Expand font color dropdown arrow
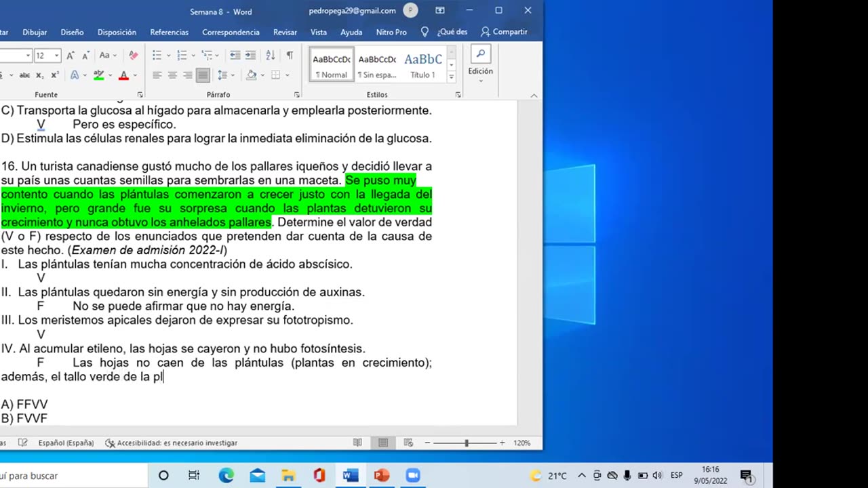Image resolution: width=868 pixels, height=488 pixels. (x=135, y=75)
